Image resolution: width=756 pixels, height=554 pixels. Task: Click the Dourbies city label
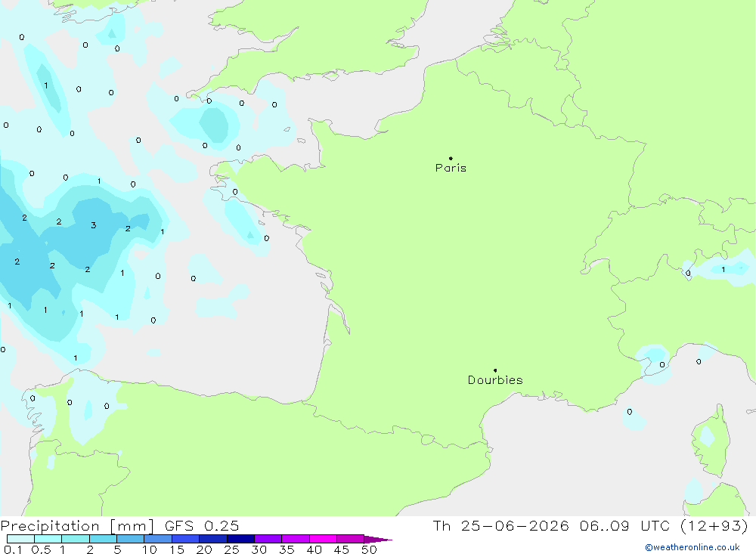495,380
